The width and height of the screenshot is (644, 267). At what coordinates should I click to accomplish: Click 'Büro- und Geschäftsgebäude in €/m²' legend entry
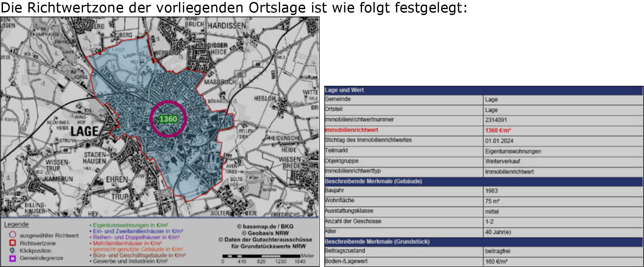tap(139, 255)
